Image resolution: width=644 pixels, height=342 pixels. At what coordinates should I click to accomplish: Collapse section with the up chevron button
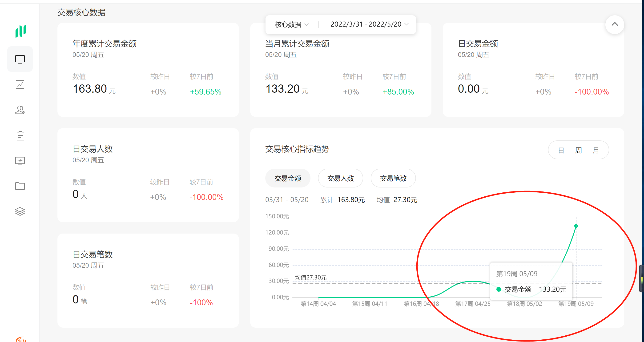click(x=615, y=24)
